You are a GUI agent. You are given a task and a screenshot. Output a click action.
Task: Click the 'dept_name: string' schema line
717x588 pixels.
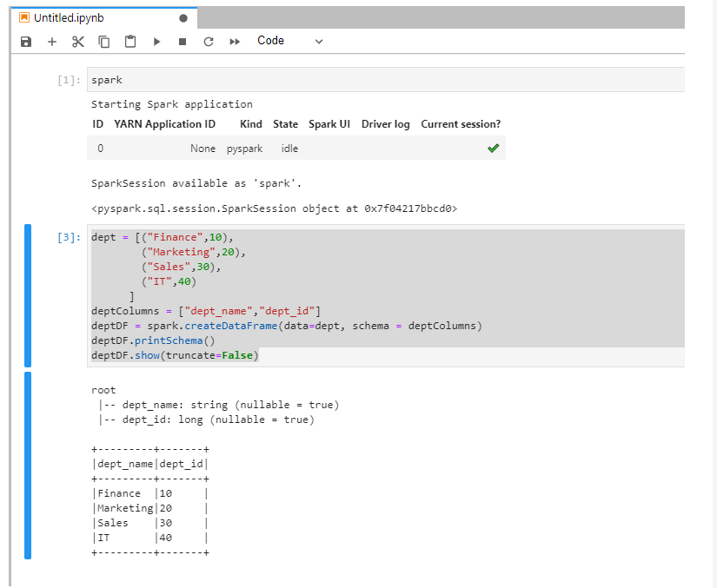(x=218, y=405)
